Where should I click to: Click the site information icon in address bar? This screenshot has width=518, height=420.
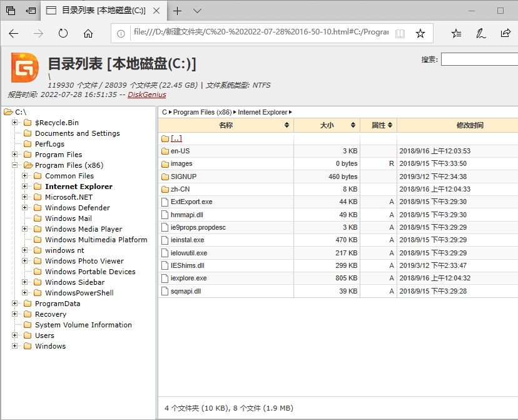coord(121,33)
